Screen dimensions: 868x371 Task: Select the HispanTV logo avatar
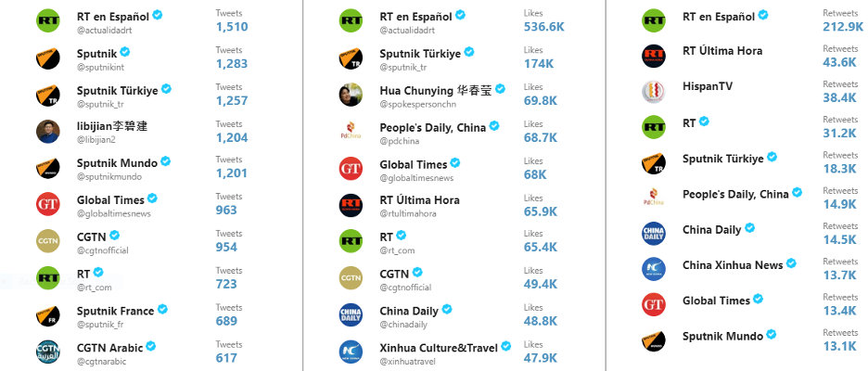(653, 92)
